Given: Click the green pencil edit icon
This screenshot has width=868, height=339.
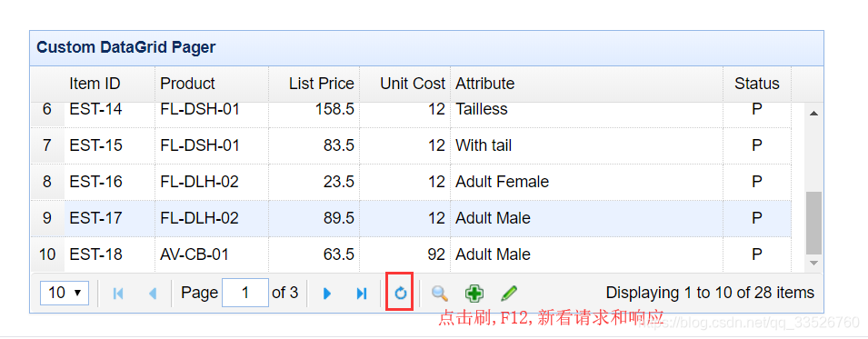Looking at the screenshot, I should coord(509,293).
